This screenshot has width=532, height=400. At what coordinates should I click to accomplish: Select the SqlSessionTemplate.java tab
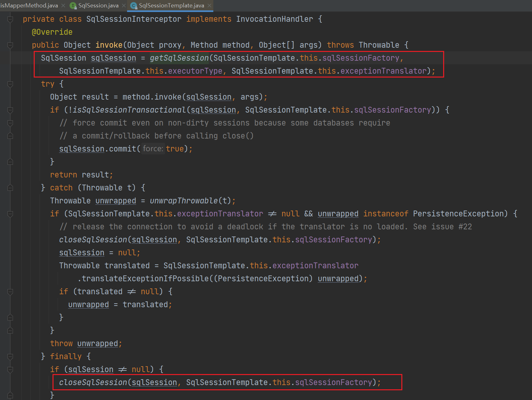pyautogui.click(x=171, y=6)
